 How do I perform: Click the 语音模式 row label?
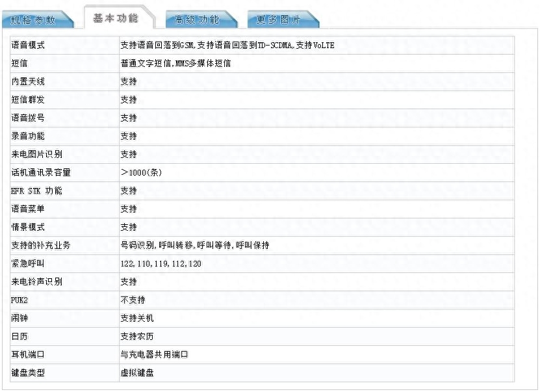pyautogui.click(x=28, y=46)
